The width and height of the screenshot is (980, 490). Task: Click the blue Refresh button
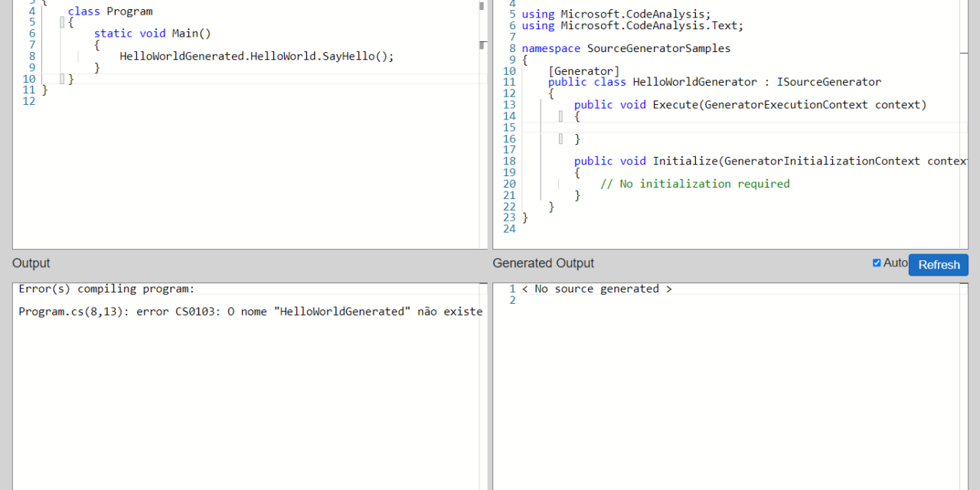[x=938, y=265]
